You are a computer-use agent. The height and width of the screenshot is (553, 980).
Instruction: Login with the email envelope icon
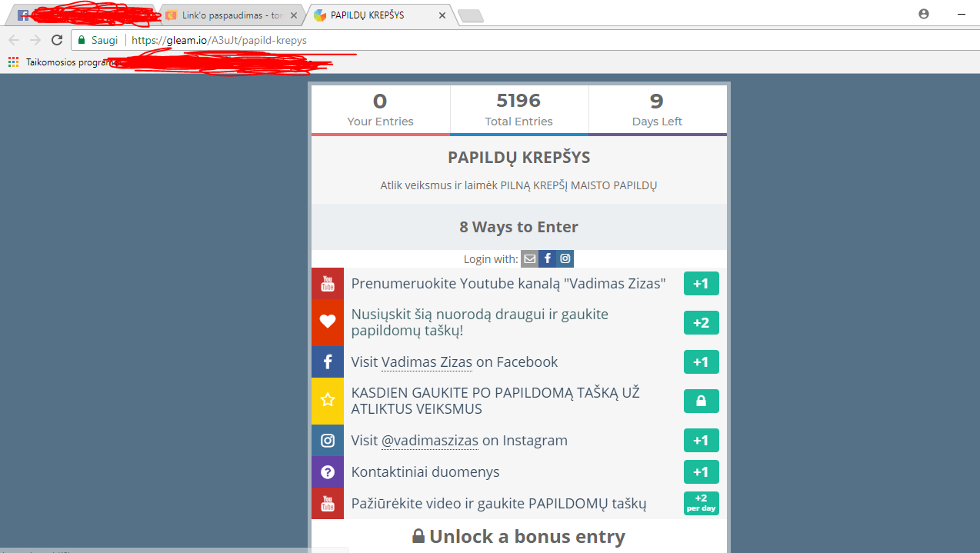click(x=529, y=259)
